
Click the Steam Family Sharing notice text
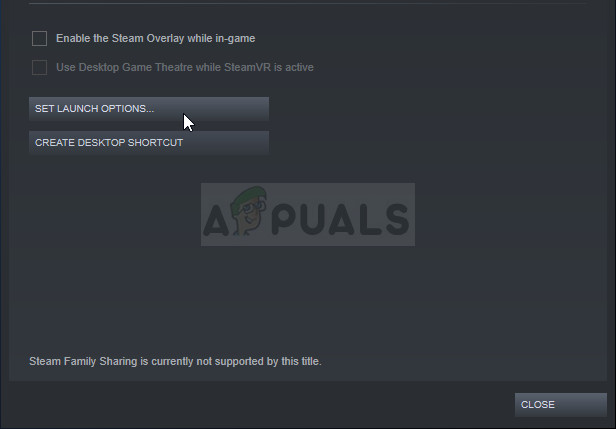pyautogui.click(x=175, y=361)
